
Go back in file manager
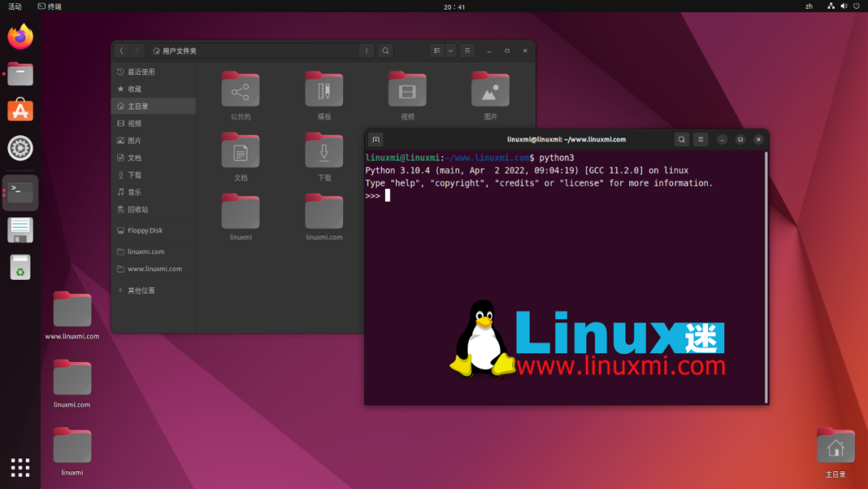(x=121, y=51)
